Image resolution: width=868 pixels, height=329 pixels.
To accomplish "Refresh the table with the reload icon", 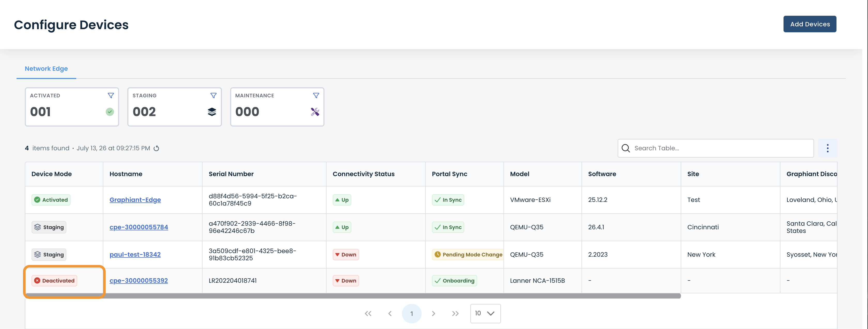I will (156, 148).
